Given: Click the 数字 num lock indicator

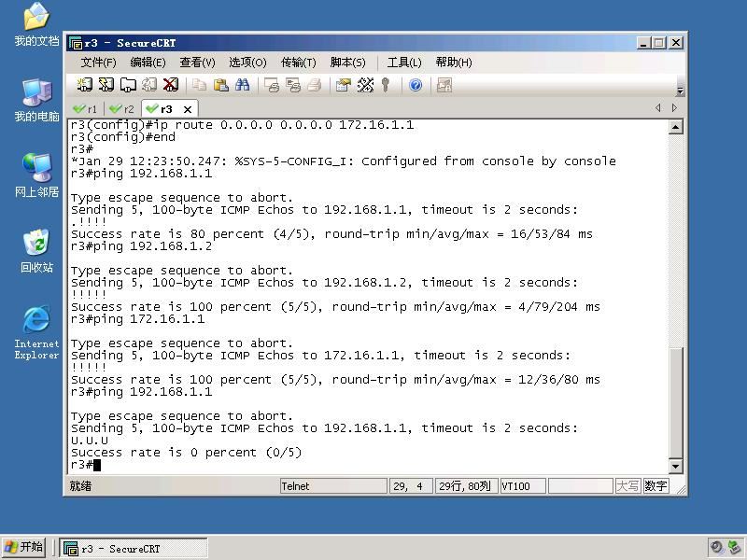Looking at the screenshot, I should pos(655,486).
